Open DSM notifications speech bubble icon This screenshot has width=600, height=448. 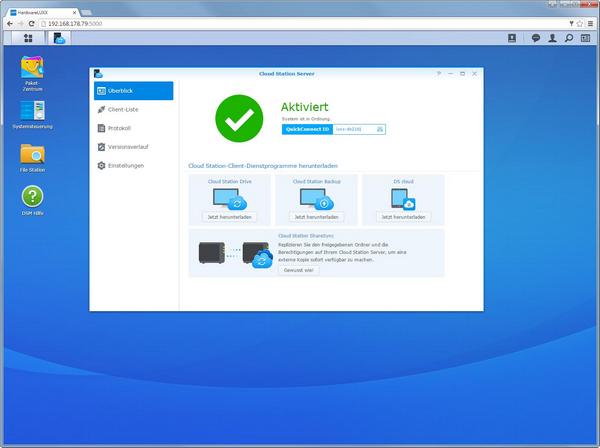pos(536,38)
